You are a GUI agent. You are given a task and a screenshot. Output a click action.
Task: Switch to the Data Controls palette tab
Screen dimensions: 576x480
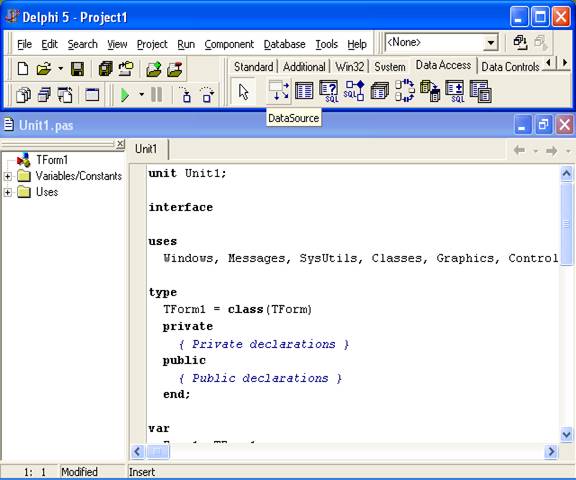[510, 67]
